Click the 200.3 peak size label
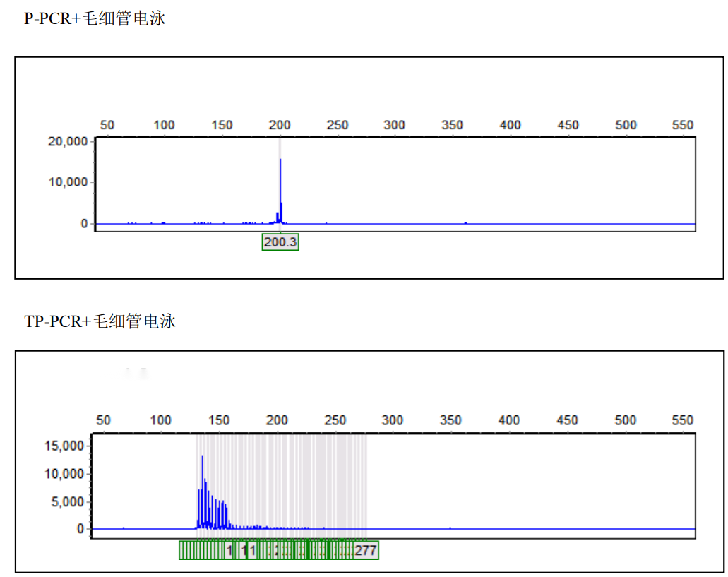Image resolution: width=728 pixels, height=577 pixels. [x=280, y=242]
